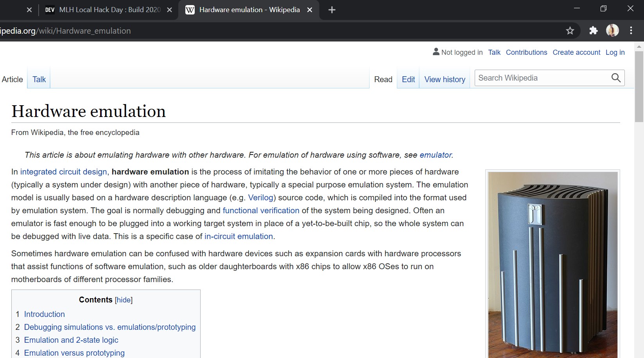
Task: Open the Edit tab
Action: (408, 79)
